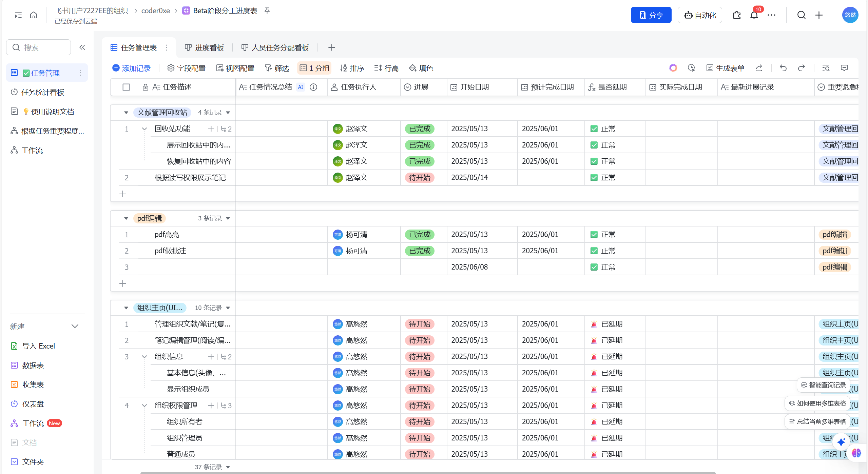
Task: Click the top-right search magnifier icon
Action: coord(801,15)
